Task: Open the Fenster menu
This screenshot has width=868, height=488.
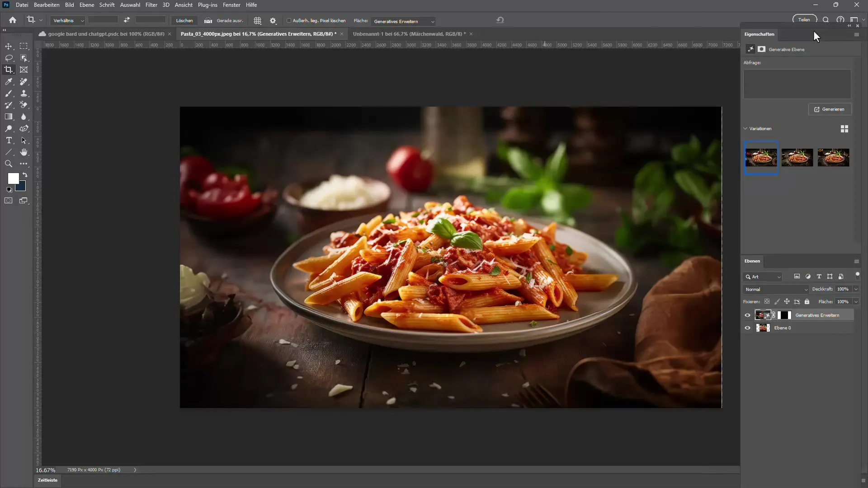Action: [231, 5]
